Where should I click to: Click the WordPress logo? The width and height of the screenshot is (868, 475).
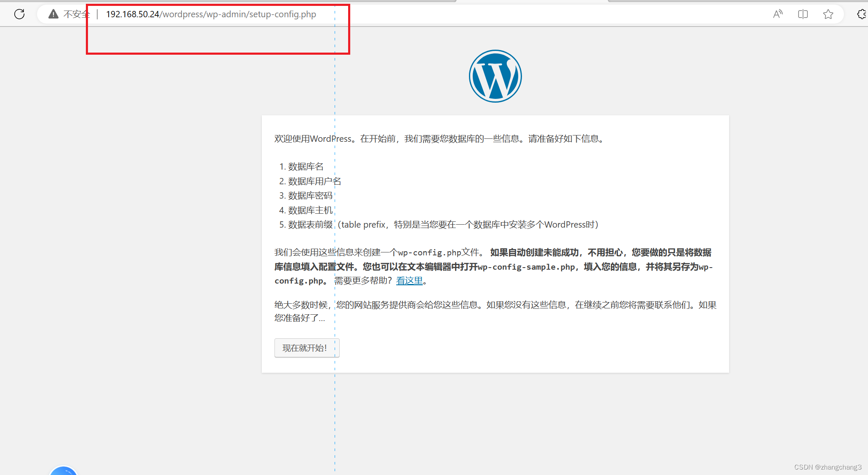495,76
